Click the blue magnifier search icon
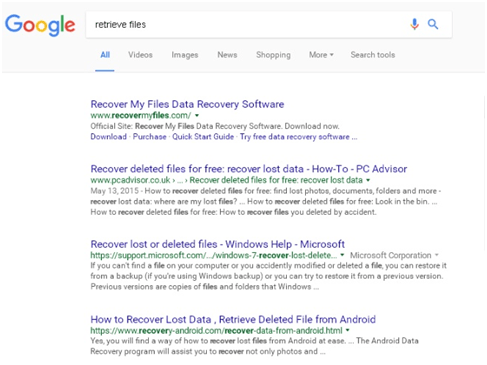Screen dimensions: 487x365 point(433,24)
